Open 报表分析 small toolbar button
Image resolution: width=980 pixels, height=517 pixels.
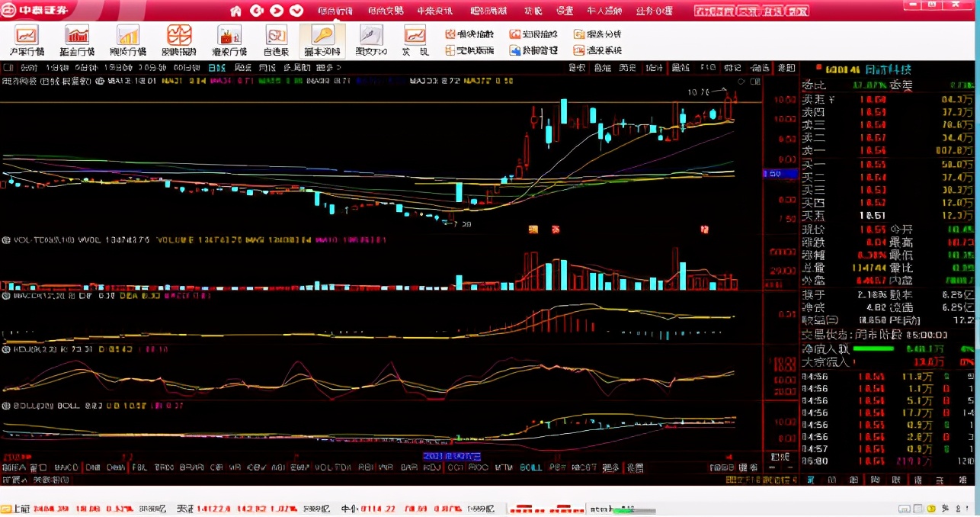click(x=598, y=34)
